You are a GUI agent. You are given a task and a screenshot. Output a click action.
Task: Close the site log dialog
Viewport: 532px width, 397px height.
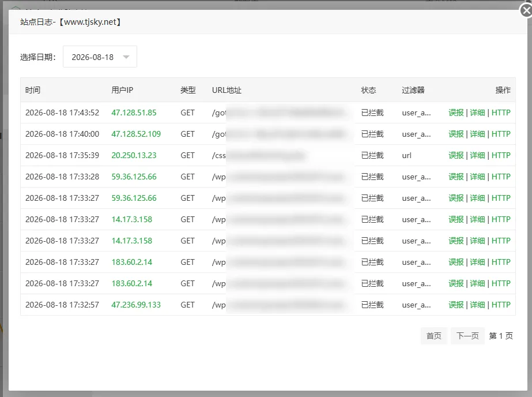point(526,10)
